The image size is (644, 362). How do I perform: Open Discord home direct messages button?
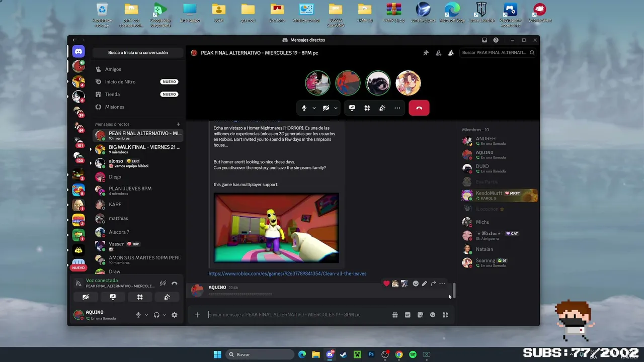(78, 51)
